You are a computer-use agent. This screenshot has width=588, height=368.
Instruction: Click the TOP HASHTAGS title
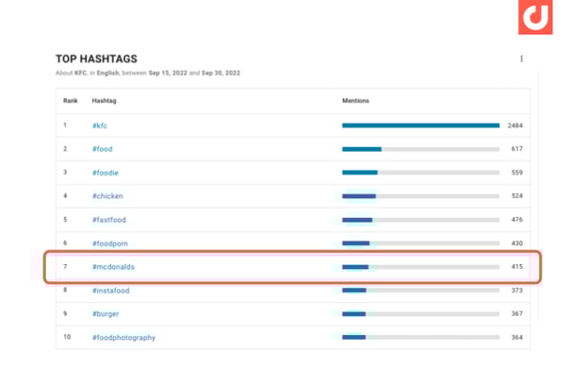pos(96,59)
